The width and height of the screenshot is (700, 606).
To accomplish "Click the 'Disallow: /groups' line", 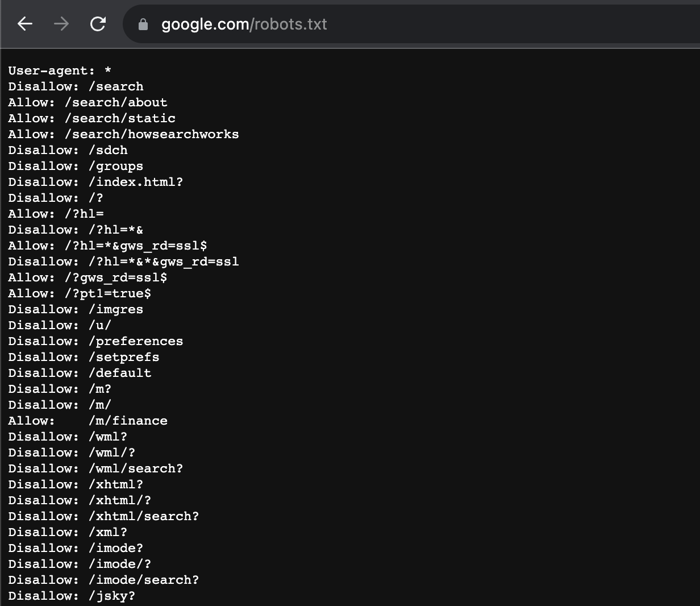I will tap(76, 167).
